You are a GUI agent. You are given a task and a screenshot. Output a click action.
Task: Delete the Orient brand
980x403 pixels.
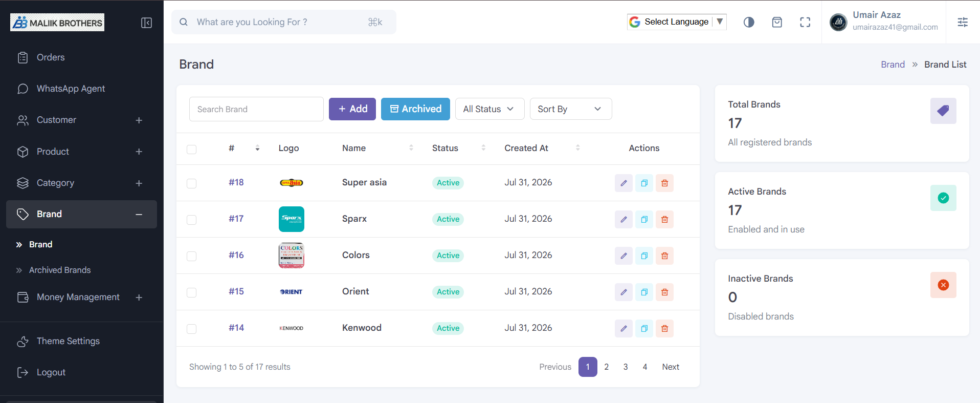(664, 292)
